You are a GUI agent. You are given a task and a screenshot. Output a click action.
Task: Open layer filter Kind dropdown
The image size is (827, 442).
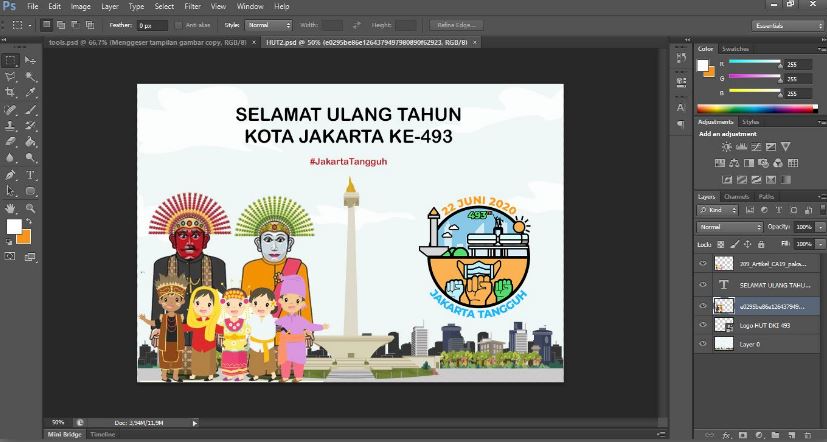tap(717, 210)
